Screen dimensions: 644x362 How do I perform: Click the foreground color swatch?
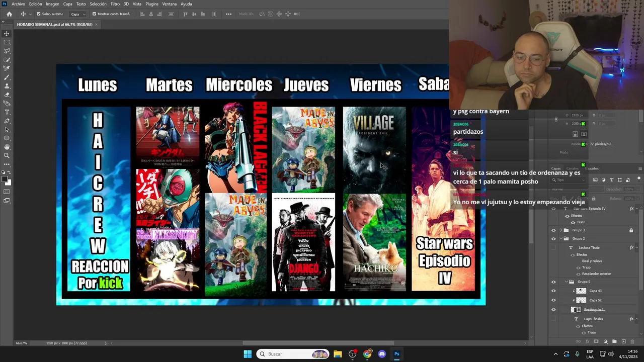[x=5, y=179]
